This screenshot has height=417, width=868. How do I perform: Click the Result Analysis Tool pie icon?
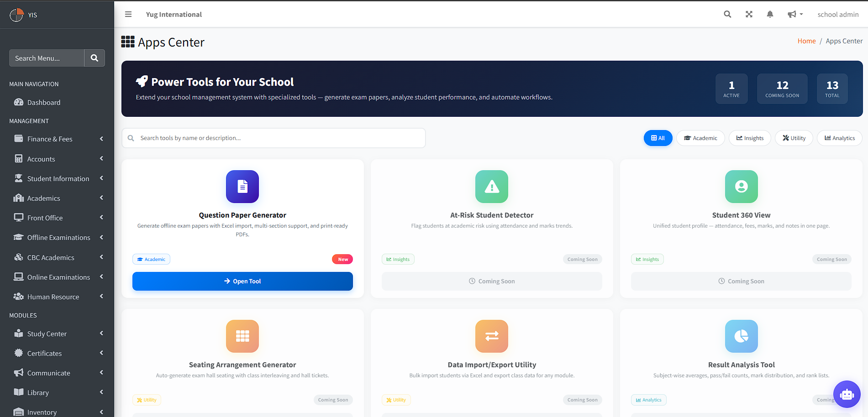pos(741,336)
